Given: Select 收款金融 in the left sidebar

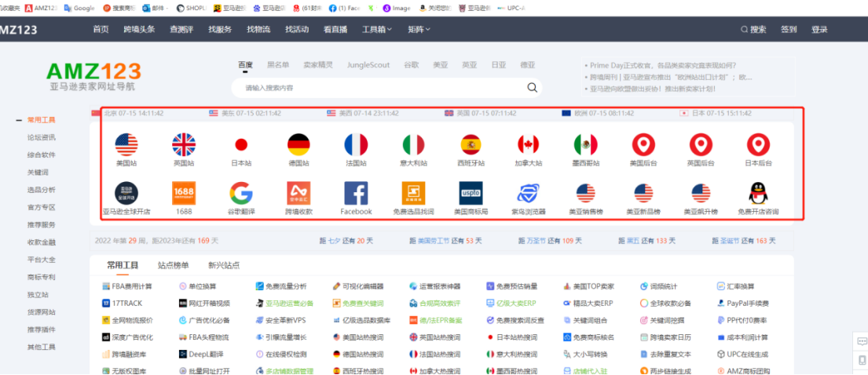Looking at the screenshot, I should pyautogui.click(x=42, y=242).
